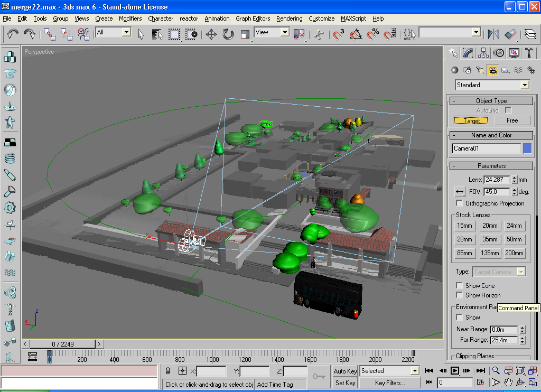This screenshot has width=541, height=392.
Task: Enable the AutoGrid checkbox
Action: [508, 110]
